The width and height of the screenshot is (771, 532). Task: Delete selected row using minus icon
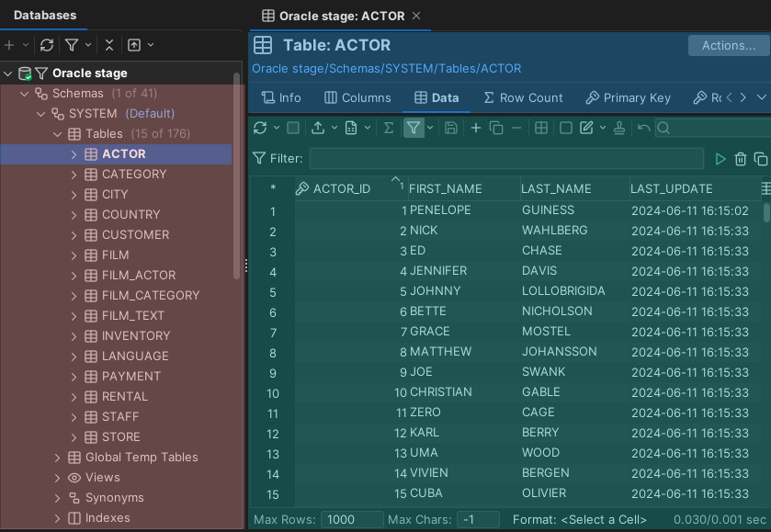516,128
